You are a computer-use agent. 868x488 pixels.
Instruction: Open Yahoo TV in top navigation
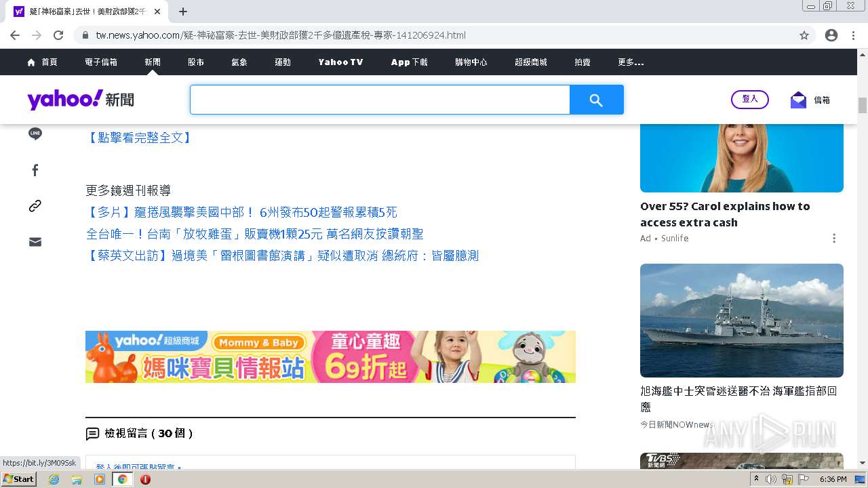341,62
